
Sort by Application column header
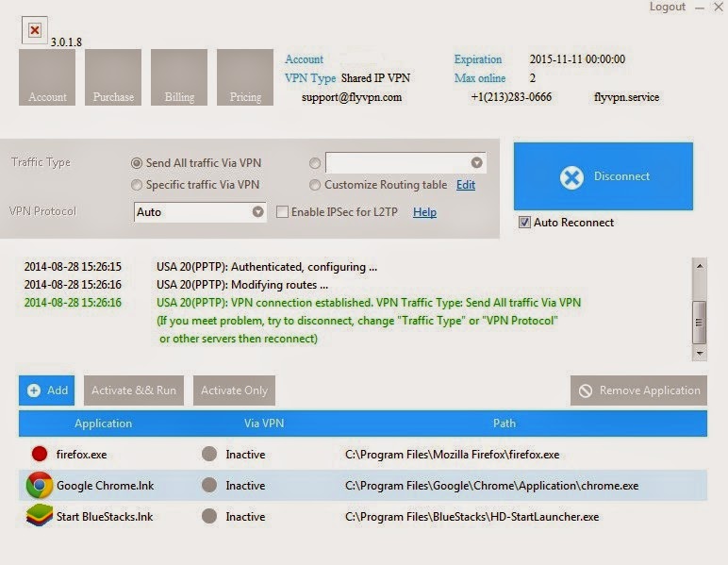103,424
